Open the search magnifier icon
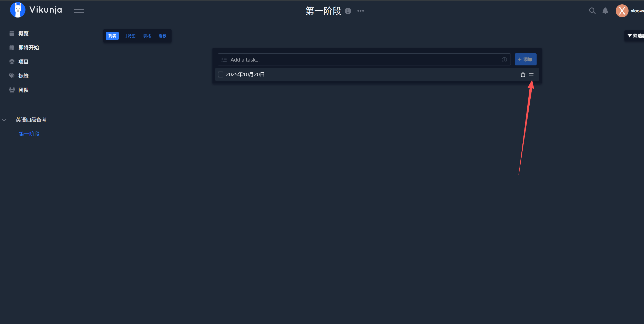The image size is (644, 324). click(x=592, y=11)
